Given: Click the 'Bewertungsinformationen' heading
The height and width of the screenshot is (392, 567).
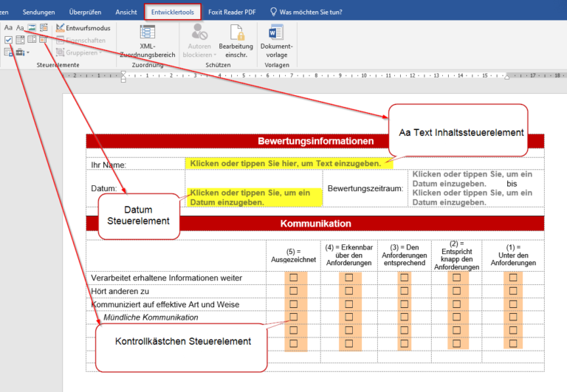Looking at the screenshot, I should 315,141.
